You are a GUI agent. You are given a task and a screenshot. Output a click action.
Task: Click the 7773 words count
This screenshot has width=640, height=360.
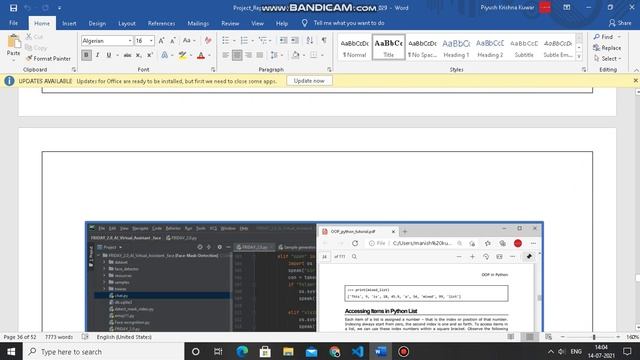point(59,337)
